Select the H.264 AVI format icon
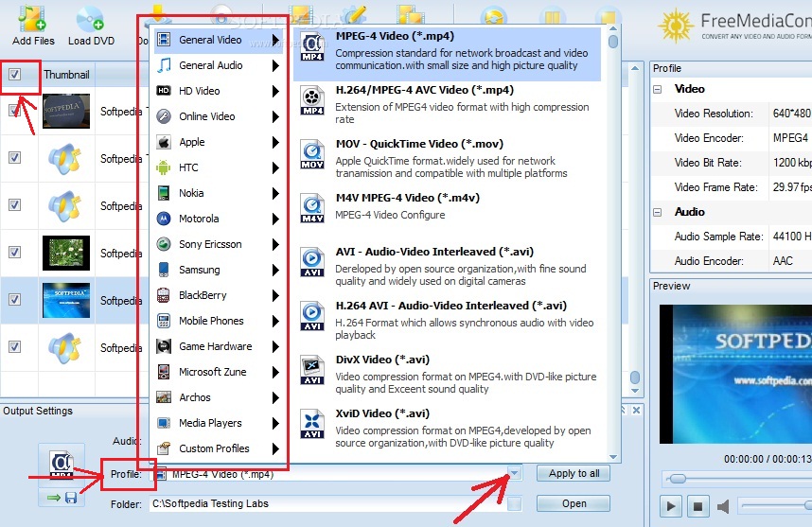 point(313,316)
